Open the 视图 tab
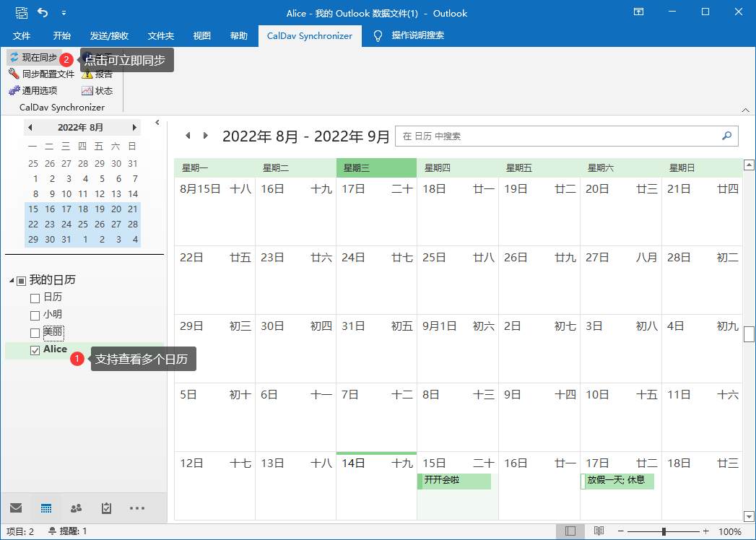Image resolution: width=756 pixels, height=540 pixels. tap(201, 35)
